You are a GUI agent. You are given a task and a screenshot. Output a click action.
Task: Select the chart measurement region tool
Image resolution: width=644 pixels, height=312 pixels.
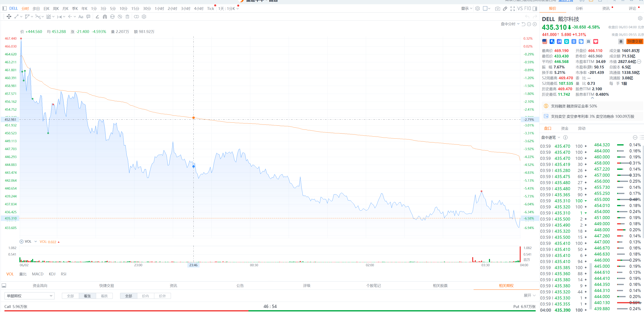[49, 17]
